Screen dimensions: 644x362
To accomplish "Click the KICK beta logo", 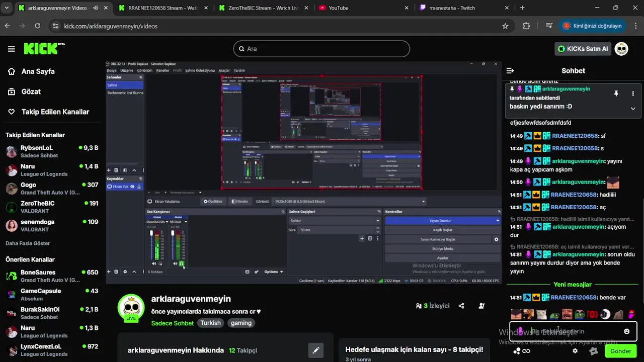I will tap(44, 48).
